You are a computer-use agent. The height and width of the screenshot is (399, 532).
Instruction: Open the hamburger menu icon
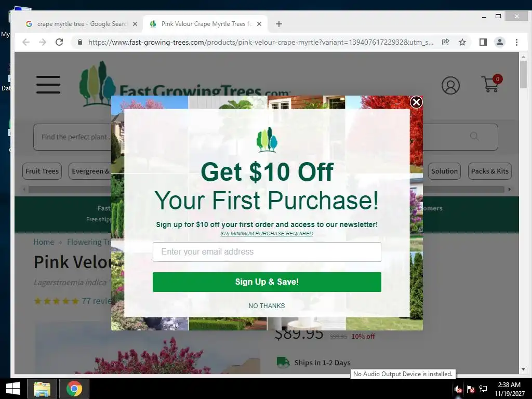[48, 85]
